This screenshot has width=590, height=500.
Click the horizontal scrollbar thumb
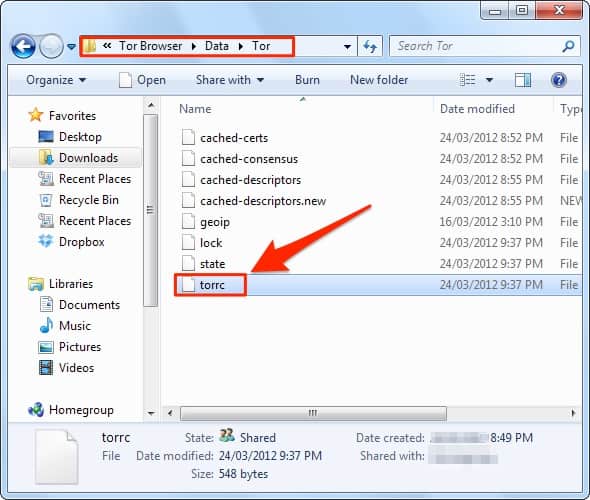(313, 413)
